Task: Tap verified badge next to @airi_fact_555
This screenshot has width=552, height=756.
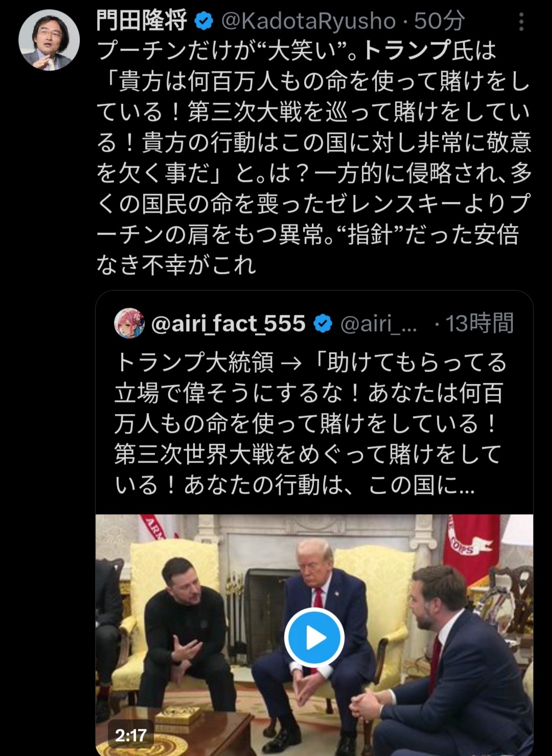Action: pos(323,324)
